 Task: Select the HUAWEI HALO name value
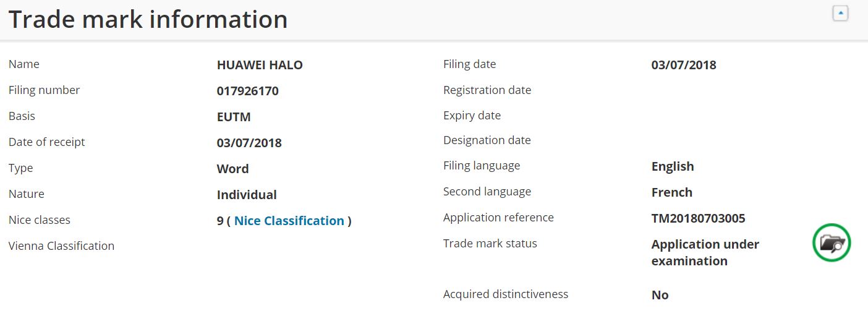pyautogui.click(x=260, y=65)
